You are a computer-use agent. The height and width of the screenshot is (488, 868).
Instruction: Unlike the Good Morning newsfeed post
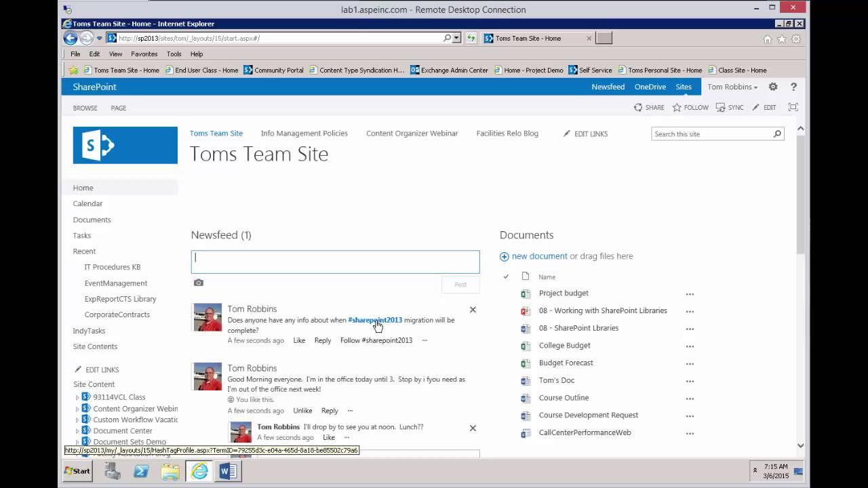[x=302, y=411]
